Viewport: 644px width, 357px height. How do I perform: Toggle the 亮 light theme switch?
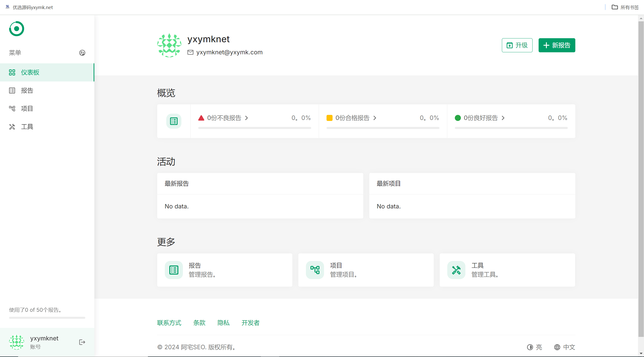tap(535, 347)
